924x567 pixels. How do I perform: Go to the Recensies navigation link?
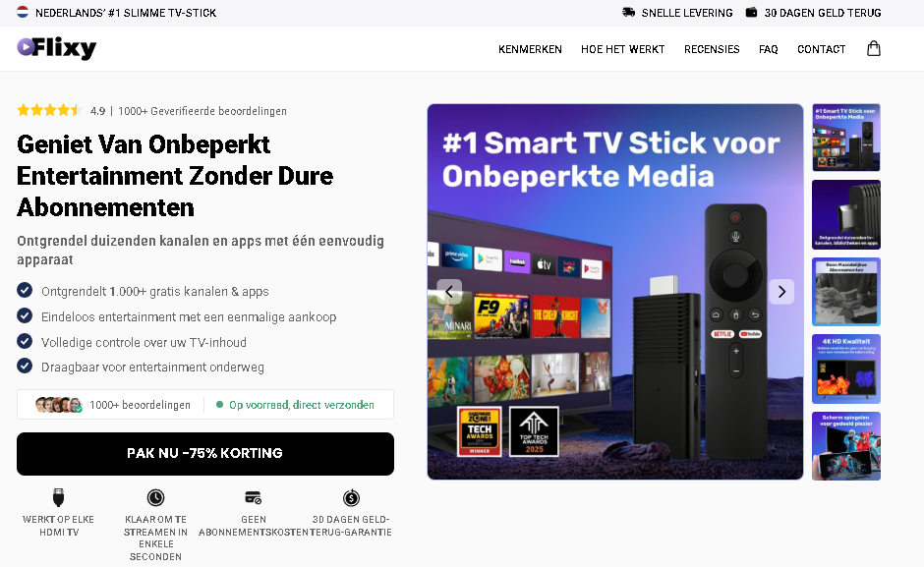pyautogui.click(x=712, y=49)
